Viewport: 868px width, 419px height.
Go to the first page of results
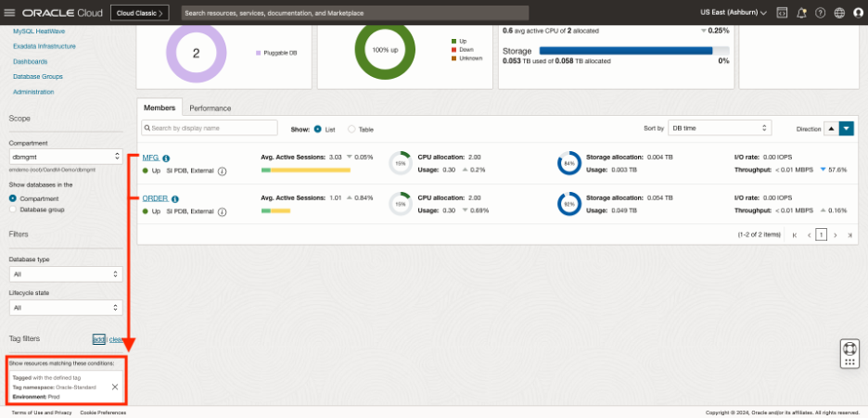click(795, 235)
